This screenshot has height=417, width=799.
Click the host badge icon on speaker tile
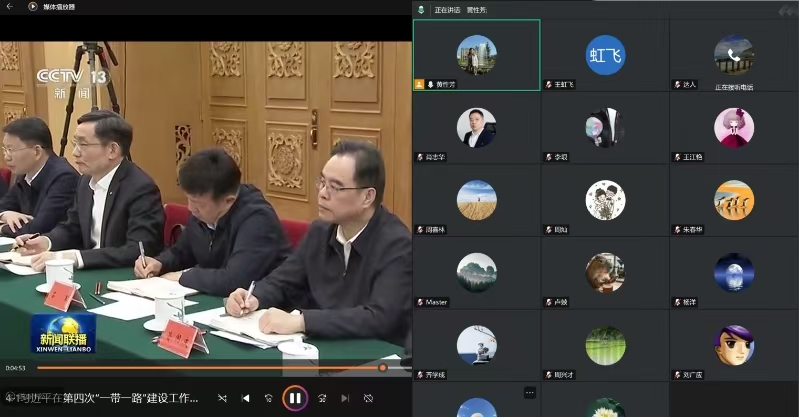(420, 85)
